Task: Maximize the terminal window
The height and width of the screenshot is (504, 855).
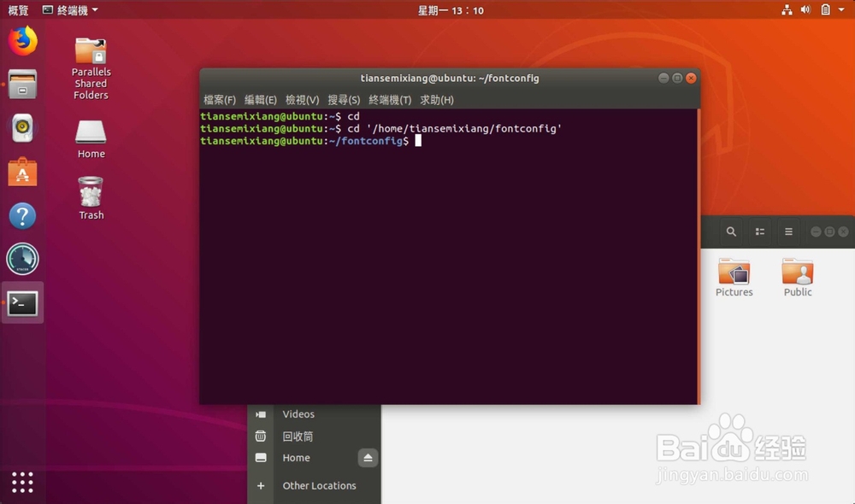Action: click(x=677, y=78)
